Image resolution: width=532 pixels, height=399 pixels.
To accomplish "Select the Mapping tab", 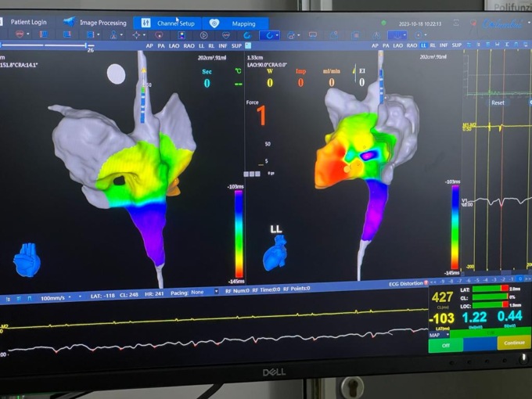I will point(235,23).
